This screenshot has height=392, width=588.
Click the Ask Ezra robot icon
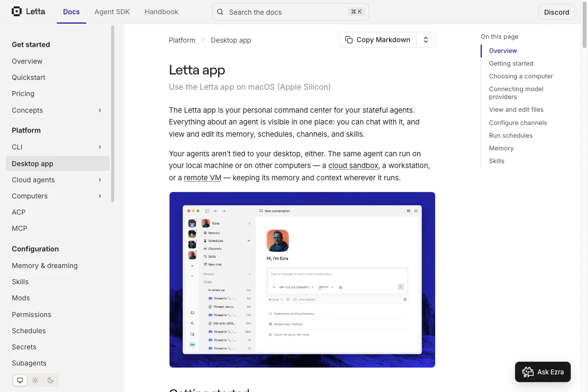point(528,372)
